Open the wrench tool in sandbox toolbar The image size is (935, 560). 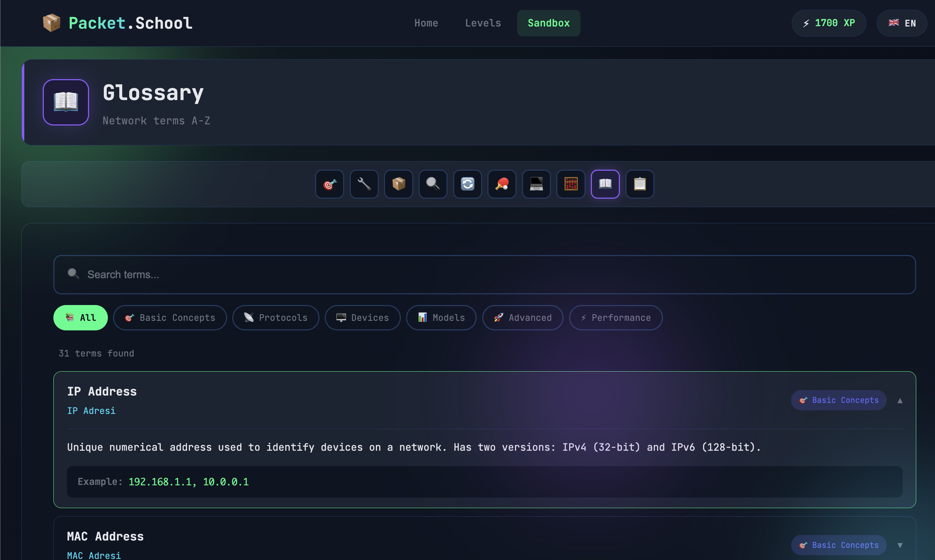click(364, 184)
